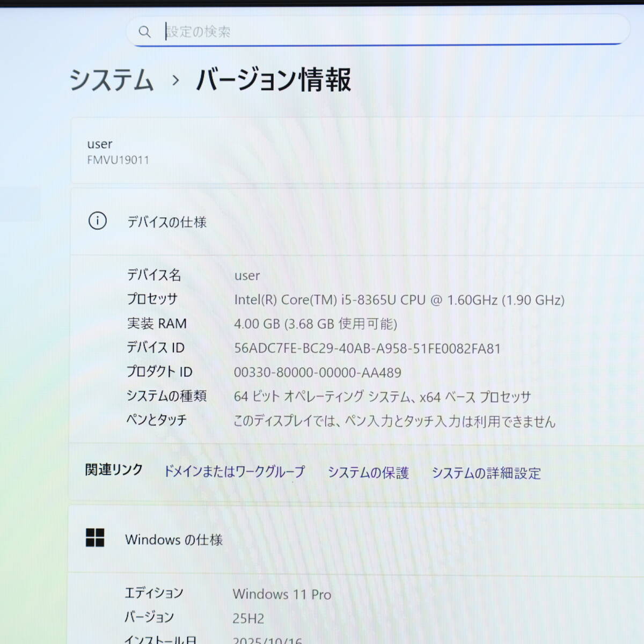Focus the 設定の検索 search field
This screenshot has width=644, height=644.
(x=378, y=31)
